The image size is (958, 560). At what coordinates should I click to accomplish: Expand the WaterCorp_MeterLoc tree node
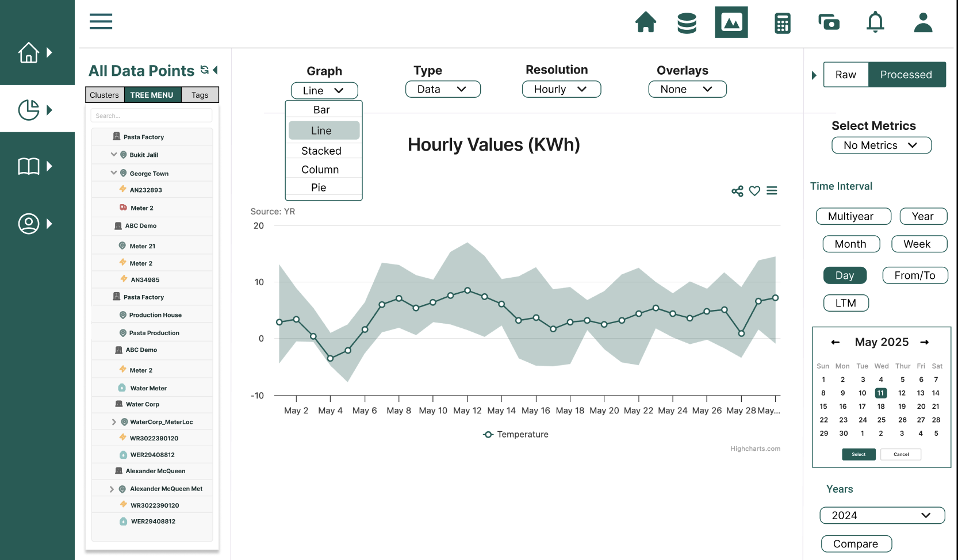click(114, 422)
